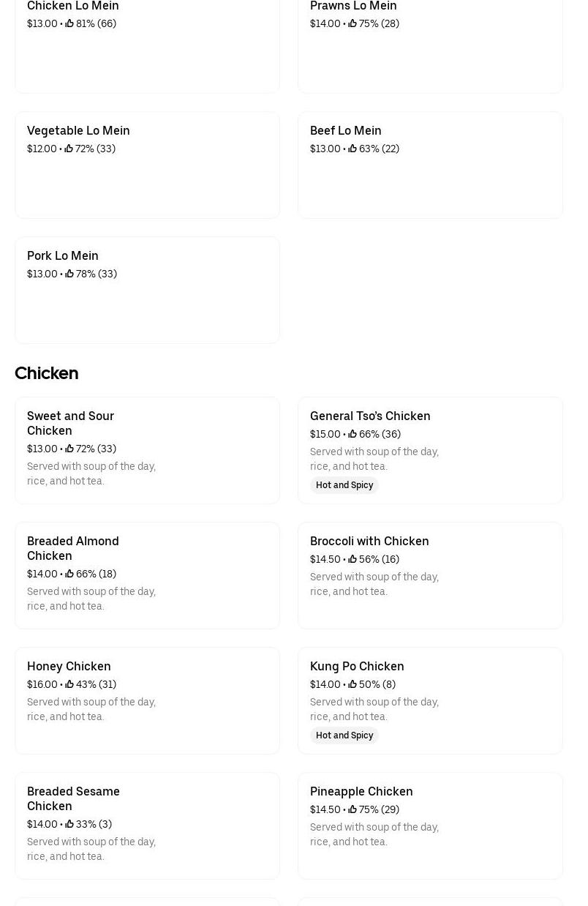Click the Pork Lo Mein $13.00 price
This screenshot has height=906, width=588.
42,274
